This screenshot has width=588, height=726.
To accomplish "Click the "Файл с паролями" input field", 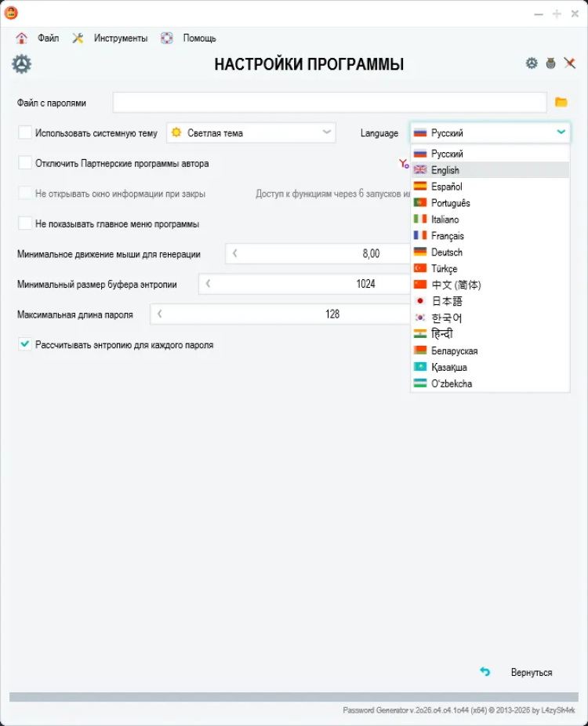I will pyautogui.click(x=329, y=103).
